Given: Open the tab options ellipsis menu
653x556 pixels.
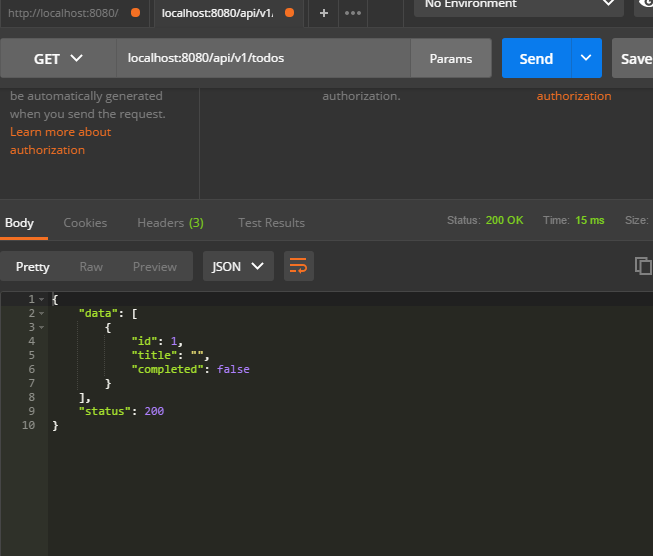Looking at the screenshot, I should pyautogui.click(x=353, y=13).
